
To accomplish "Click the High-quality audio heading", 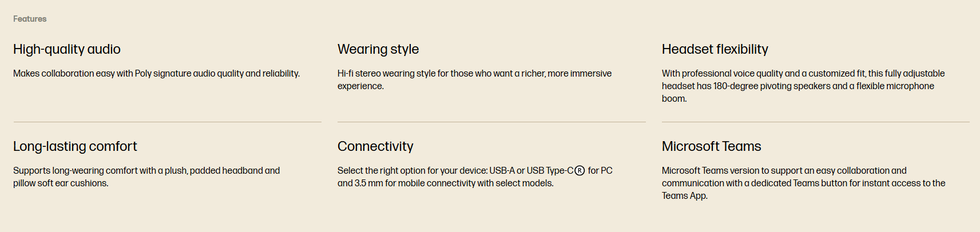I will (x=67, y=49).
